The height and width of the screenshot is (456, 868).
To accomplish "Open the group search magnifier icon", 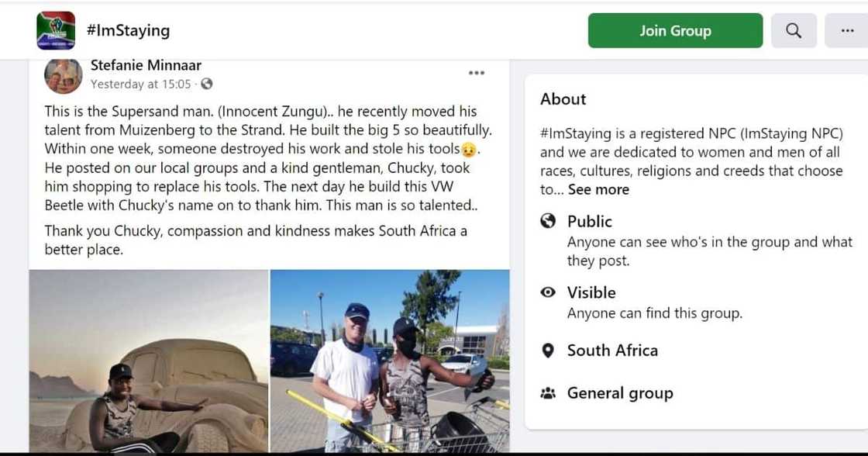I will tap(794, 31).
